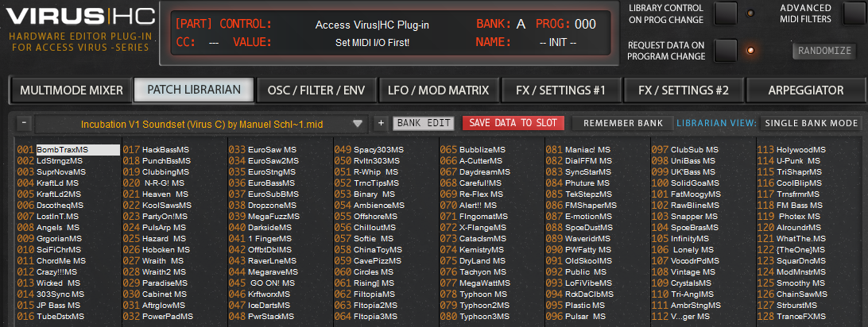Image resolution: width=868 pixels, height=327 pixels.
Task: Toggle Library Control on Prog Change button
Action: click(725, 13)
